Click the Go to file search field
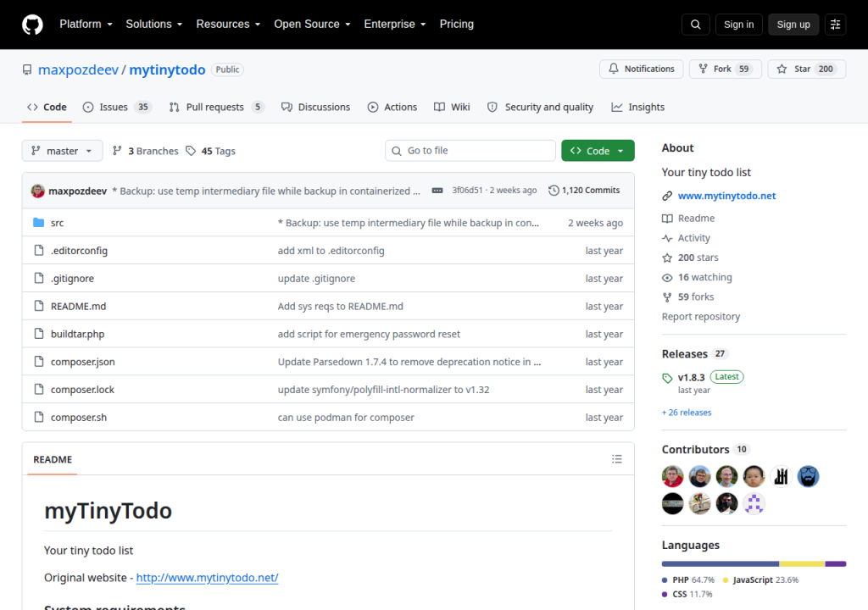Screen dimensions: 868x610 (470, 151)
